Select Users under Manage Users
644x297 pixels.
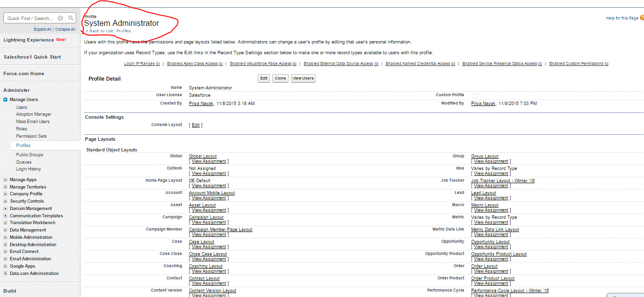pos(21,107)
